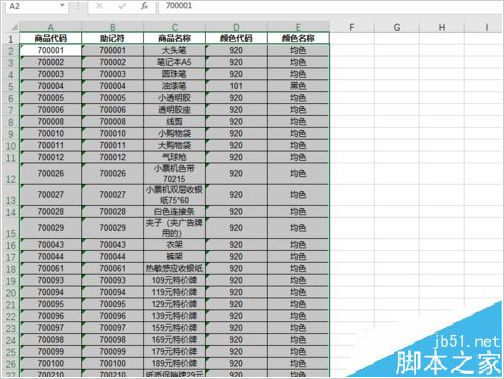This screenshot has width=504, height=379.
Task: Click header cell 颜色代码
Action: [236, 38]
